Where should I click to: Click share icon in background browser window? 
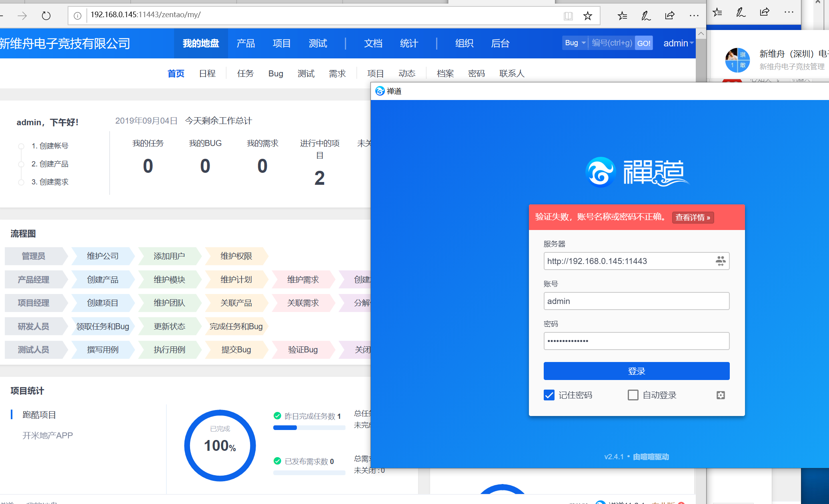(765, 12)
